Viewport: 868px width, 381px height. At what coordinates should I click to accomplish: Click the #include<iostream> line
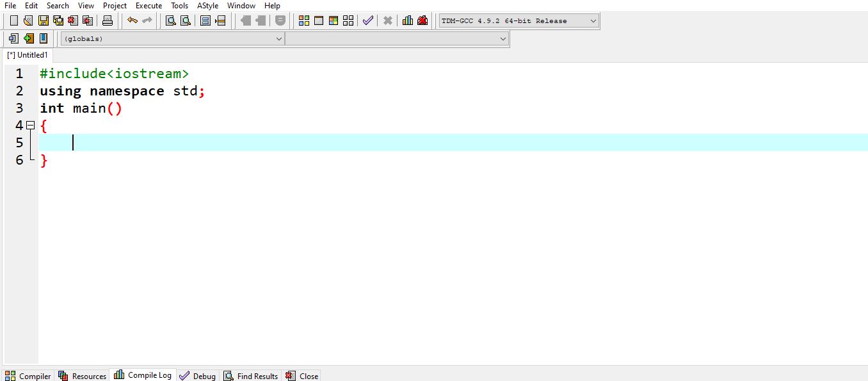[x=114, y=74]
